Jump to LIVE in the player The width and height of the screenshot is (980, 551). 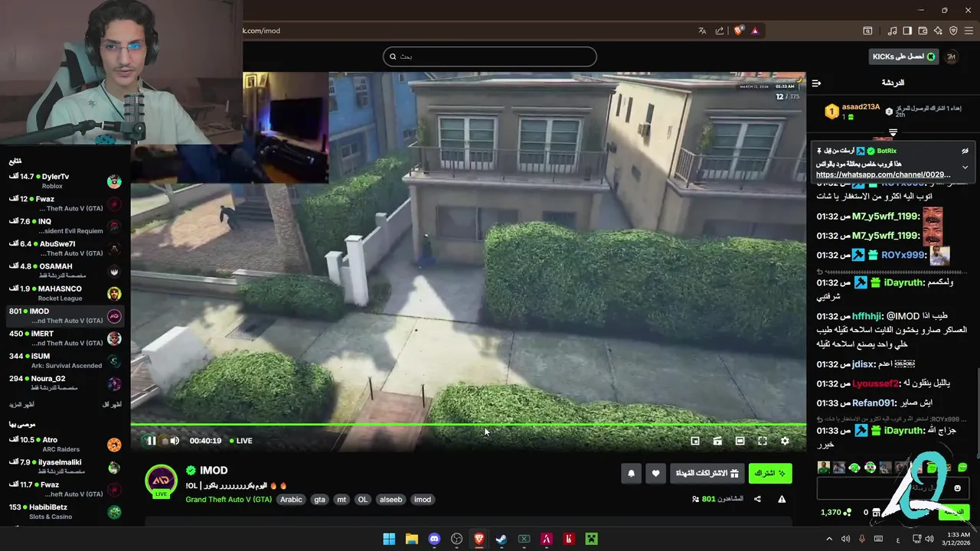click(240, 441)
